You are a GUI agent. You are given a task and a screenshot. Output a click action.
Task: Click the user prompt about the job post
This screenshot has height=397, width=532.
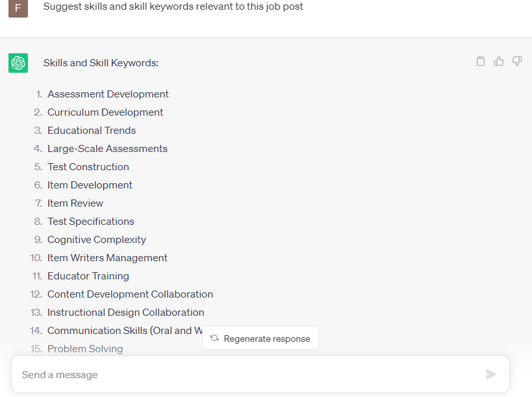(173, 6)
